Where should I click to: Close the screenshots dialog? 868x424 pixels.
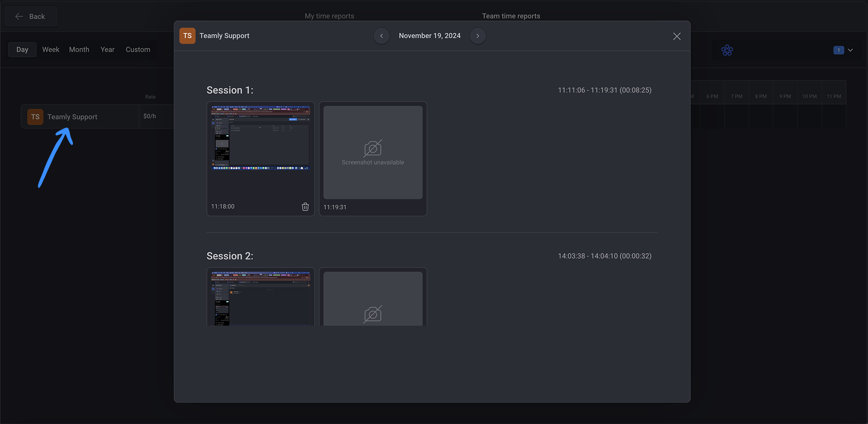[677, 36]
